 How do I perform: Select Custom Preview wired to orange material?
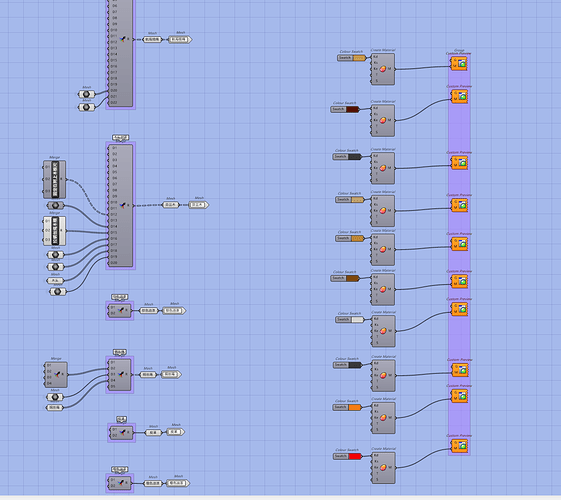point(459,396)
